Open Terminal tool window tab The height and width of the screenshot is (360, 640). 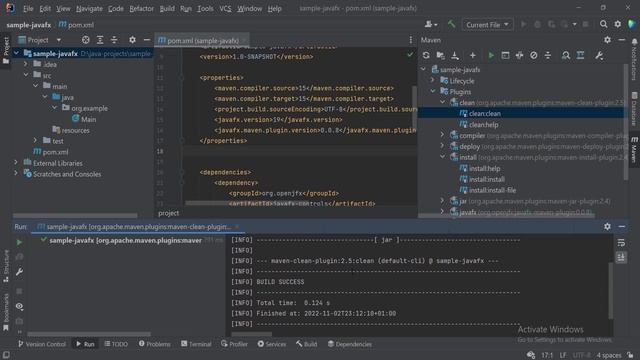[x=196, y=344]
